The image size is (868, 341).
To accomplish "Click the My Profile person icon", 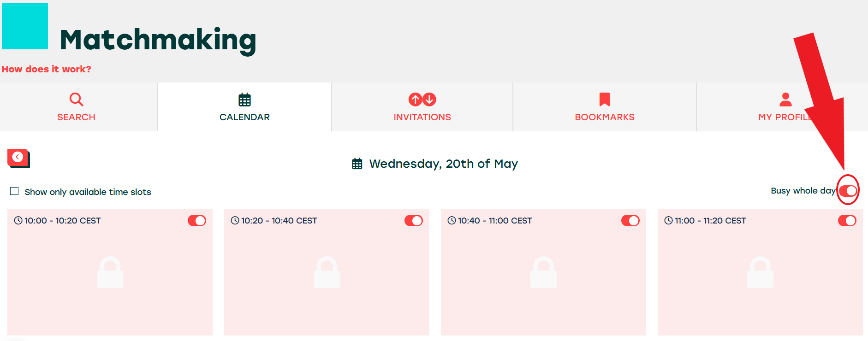I will 785,100.
